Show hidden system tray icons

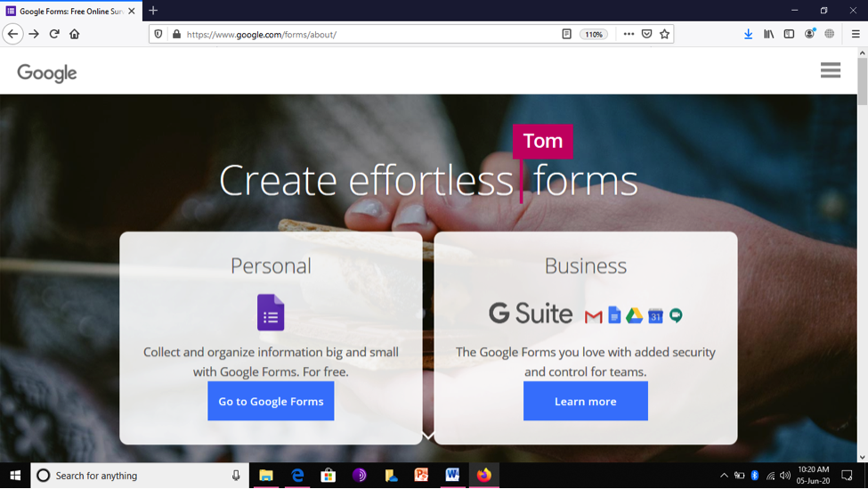(x=724, y=475)
